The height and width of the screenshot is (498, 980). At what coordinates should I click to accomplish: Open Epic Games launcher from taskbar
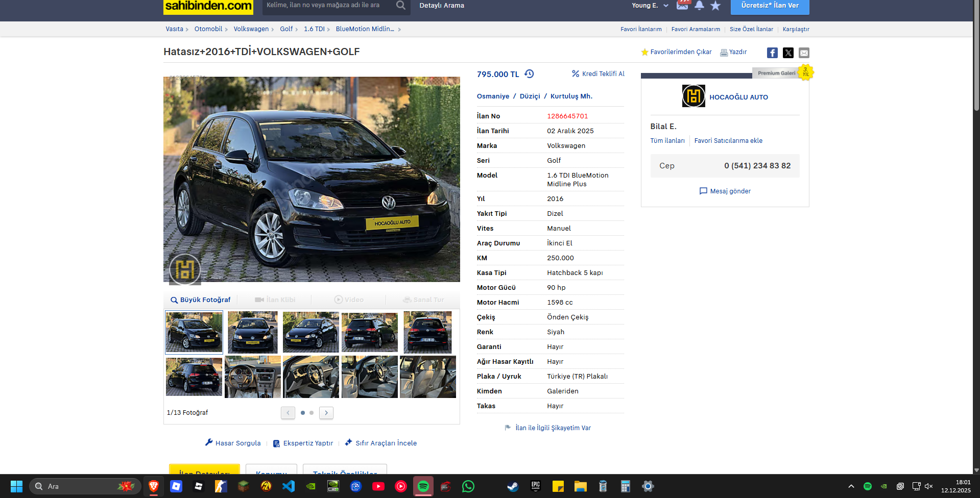(535, 486)
